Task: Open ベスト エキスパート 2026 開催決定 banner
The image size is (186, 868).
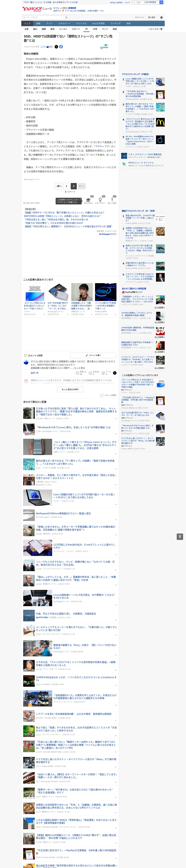Action: tap(143, 156)
